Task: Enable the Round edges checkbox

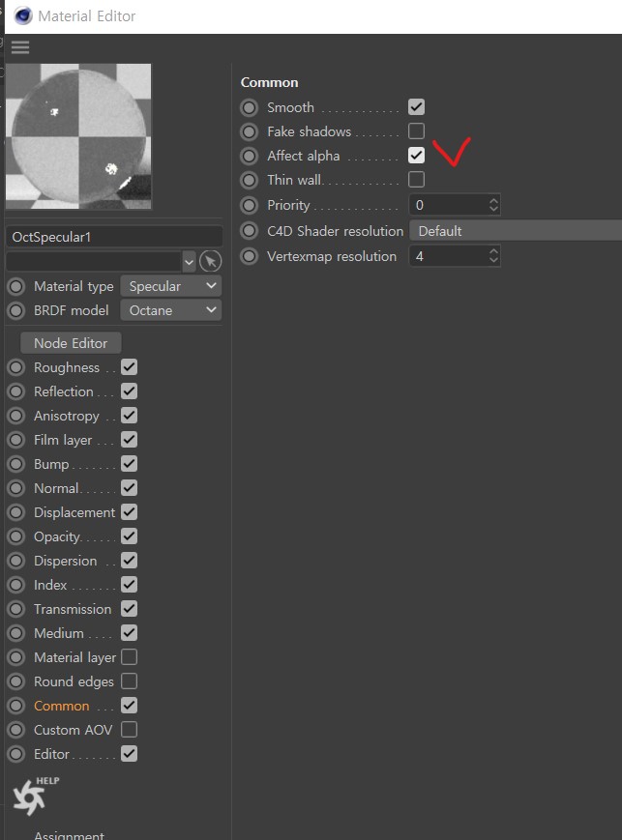Action: click(130, 681)
